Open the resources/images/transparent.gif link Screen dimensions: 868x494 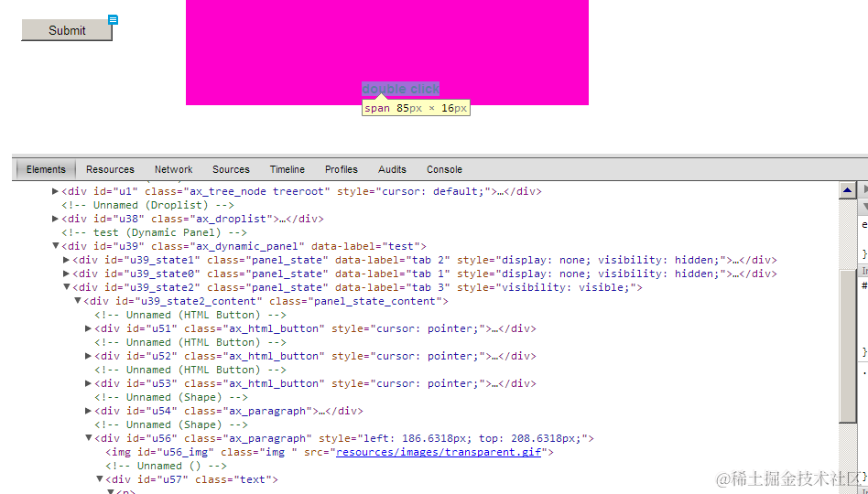pyautogui.click(x=439, y=452)
